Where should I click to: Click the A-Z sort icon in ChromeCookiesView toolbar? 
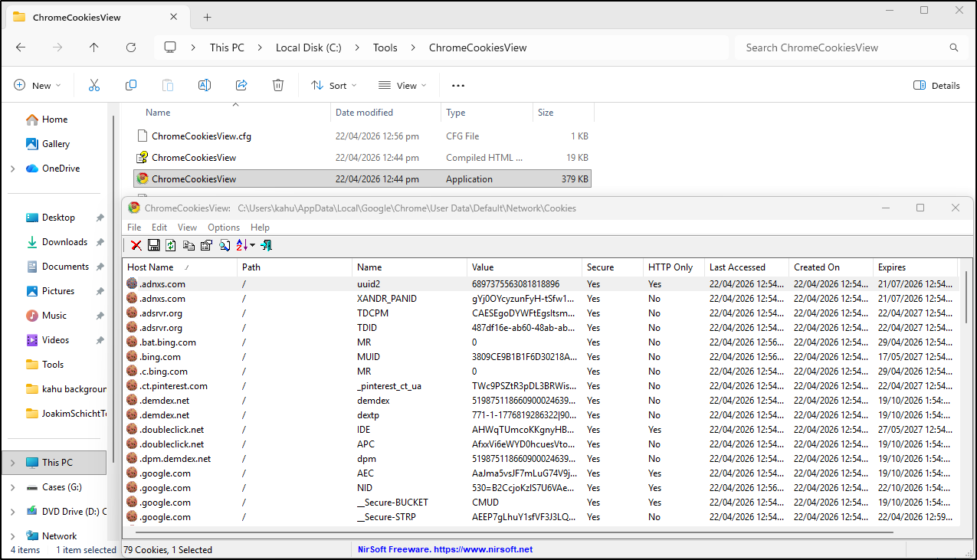click(x=241, y=245)
